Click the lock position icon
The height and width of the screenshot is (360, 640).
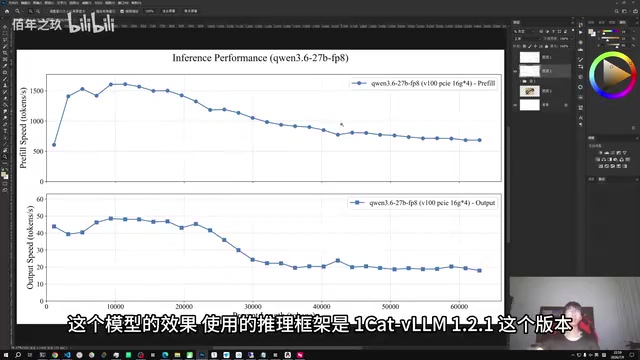(535, 46)
